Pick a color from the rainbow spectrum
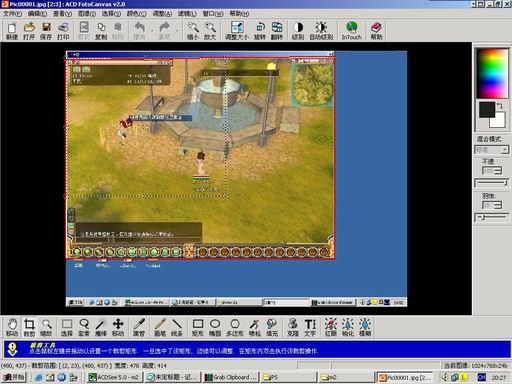Image resolution: width=512 pixels, height=384 pixels. click(493, 73)
